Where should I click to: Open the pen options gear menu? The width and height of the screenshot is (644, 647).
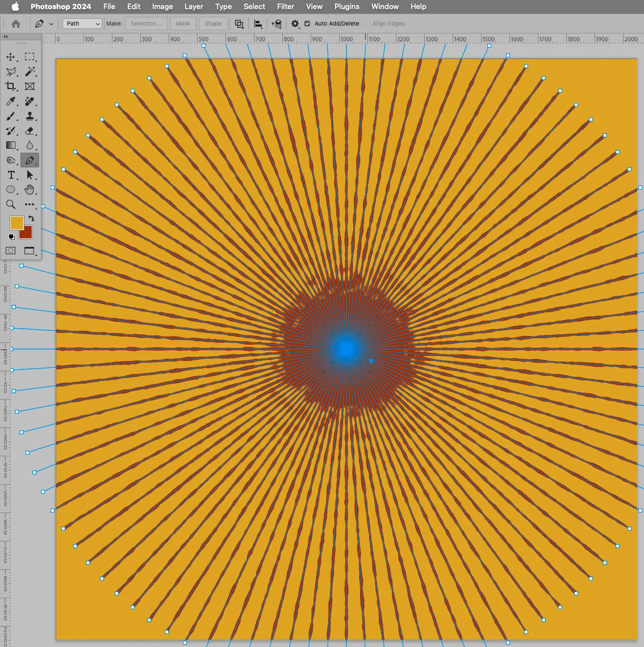pos(295,23)
